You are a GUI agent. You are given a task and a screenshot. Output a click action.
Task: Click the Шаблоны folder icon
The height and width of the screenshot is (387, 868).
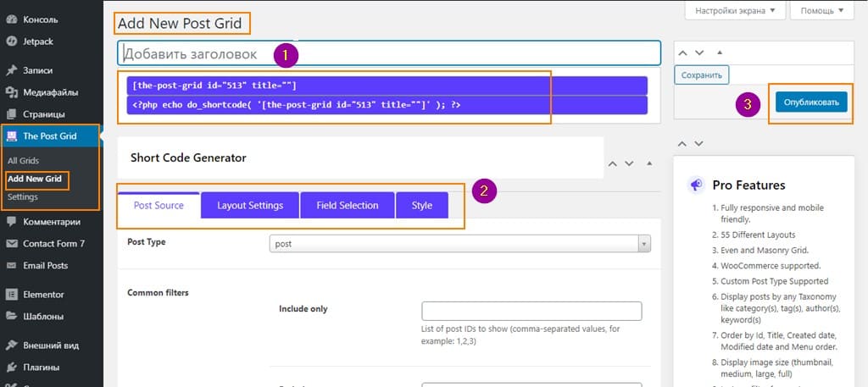pyautogui.click(x=11, y=317)
